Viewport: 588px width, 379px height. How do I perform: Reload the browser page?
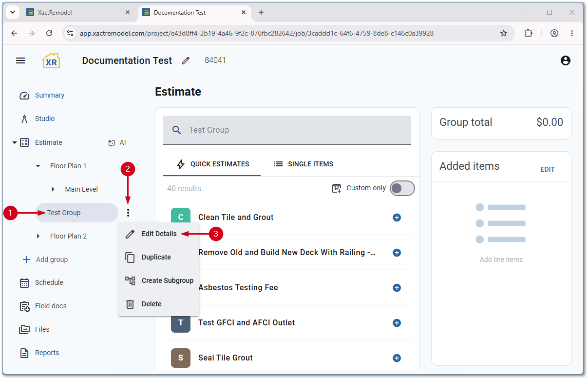[49, 33]
